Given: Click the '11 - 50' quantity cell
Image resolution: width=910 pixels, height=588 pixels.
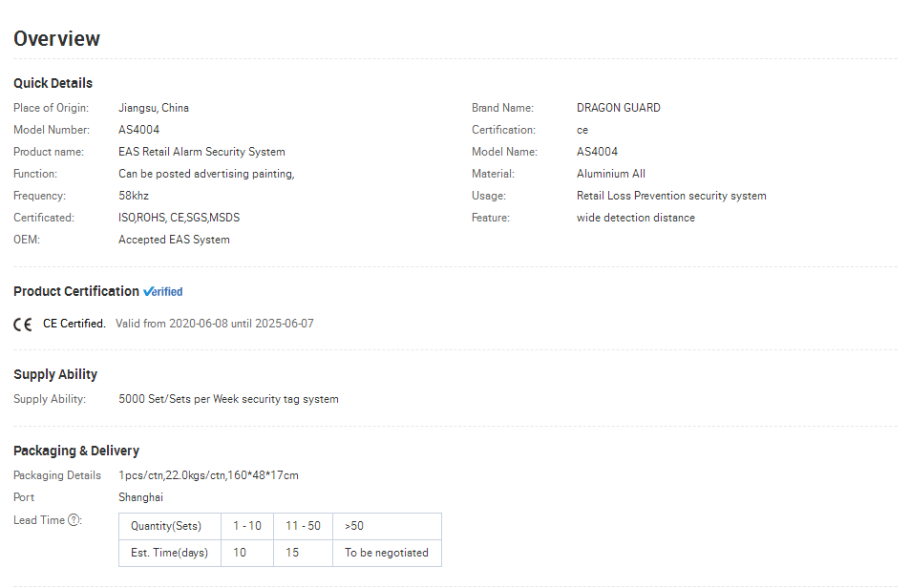Looking at the screenshot, I should point(303,526).
